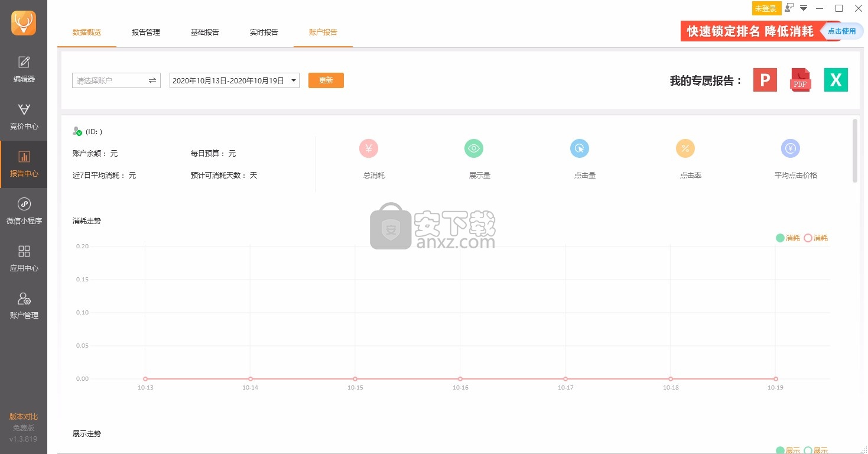Export report as Excel (X icon)
The width and height of the screenshot is (868, 454).
point(836,80)
